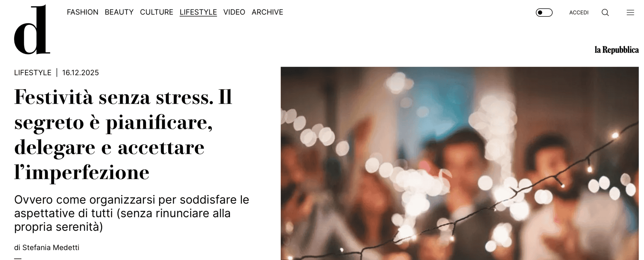Open the ARCHIVE section

tap(267, 12)
